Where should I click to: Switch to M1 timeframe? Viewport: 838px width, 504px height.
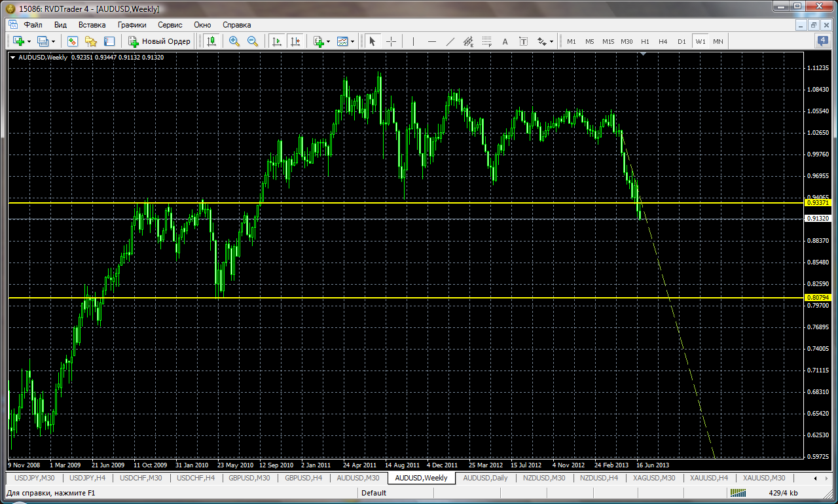(572, 41)
